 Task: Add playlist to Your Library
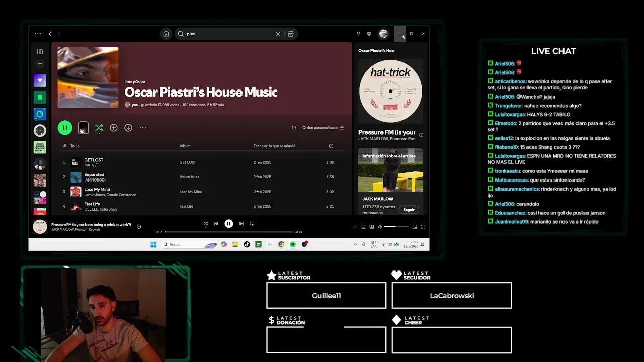(114, 128)
